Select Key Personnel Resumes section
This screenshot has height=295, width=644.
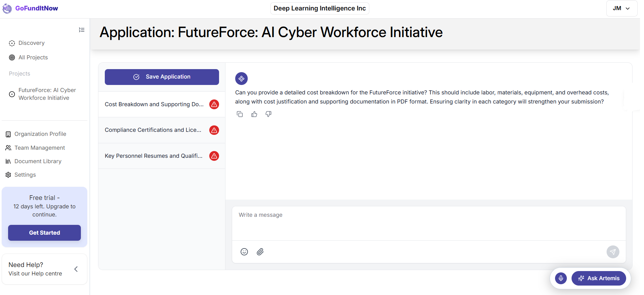(x=154, y=156)
